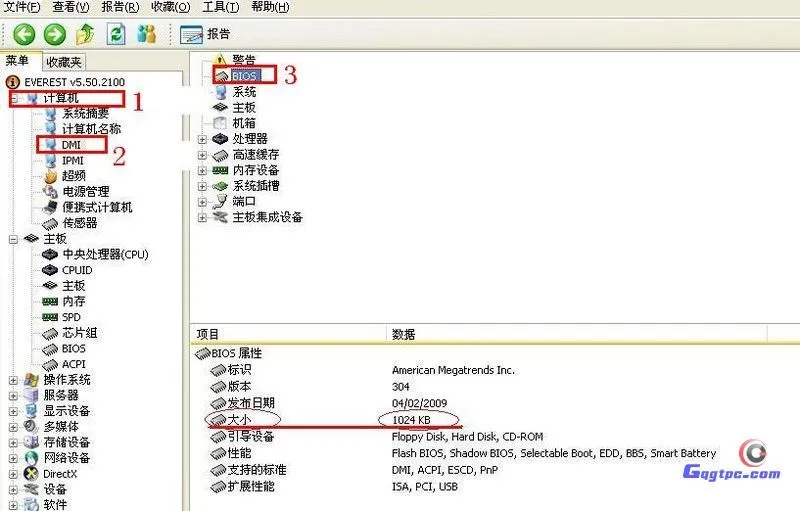Click the 芯片组 icon
The image size is (800, 511).
[50, 334]
